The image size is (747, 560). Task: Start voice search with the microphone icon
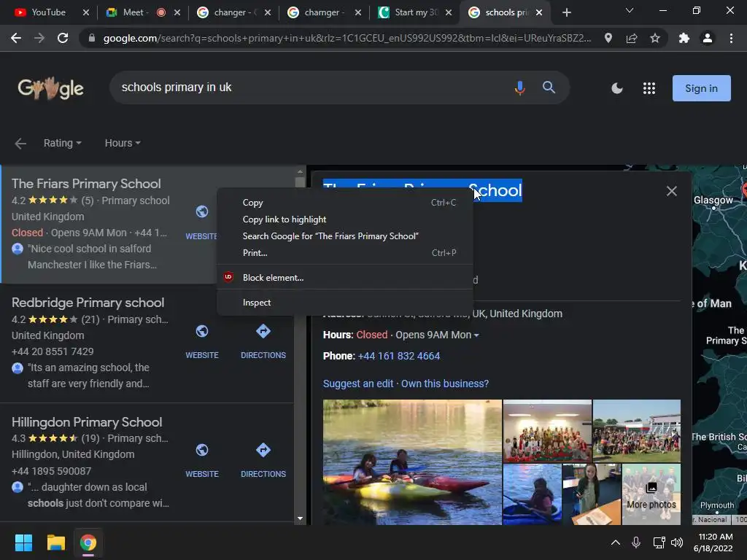(519, 87)
